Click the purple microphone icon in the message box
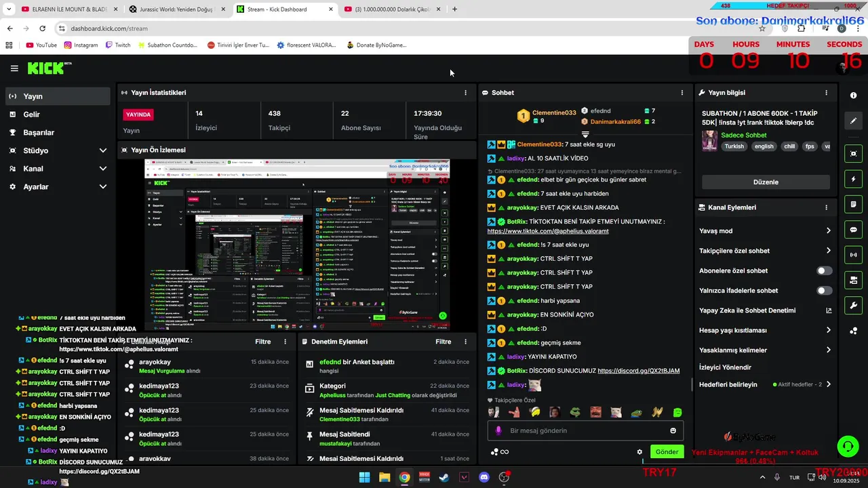The width and height of the screenshot is (868, 488). coord(498,430)
